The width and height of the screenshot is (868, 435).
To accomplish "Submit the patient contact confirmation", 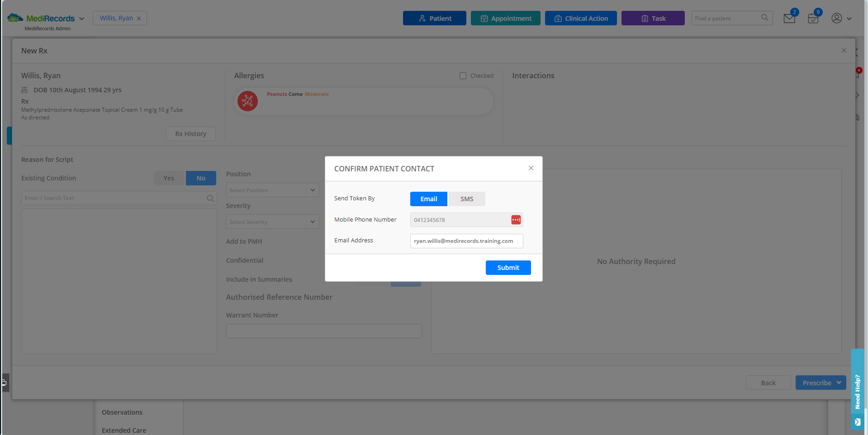I will pos(508,267).
